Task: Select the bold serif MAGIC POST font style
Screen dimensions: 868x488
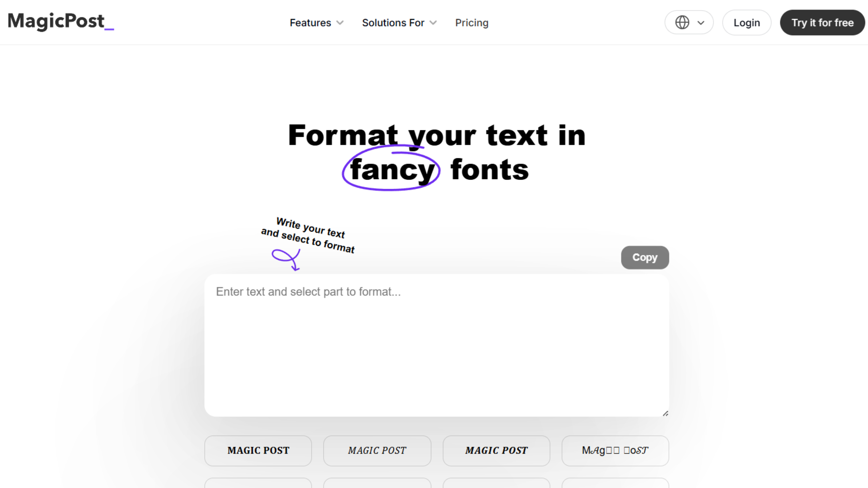Action: pyautogui.click(x=258, y=451)
